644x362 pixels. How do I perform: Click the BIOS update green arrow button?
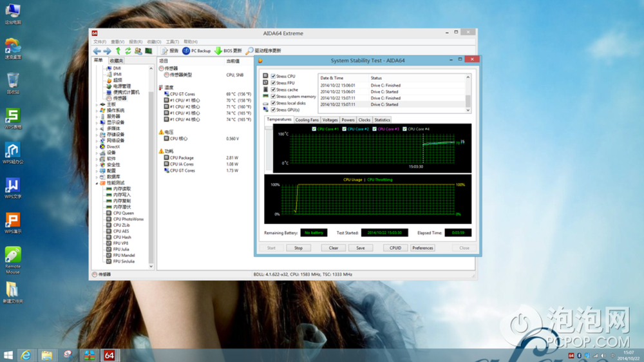229,50
